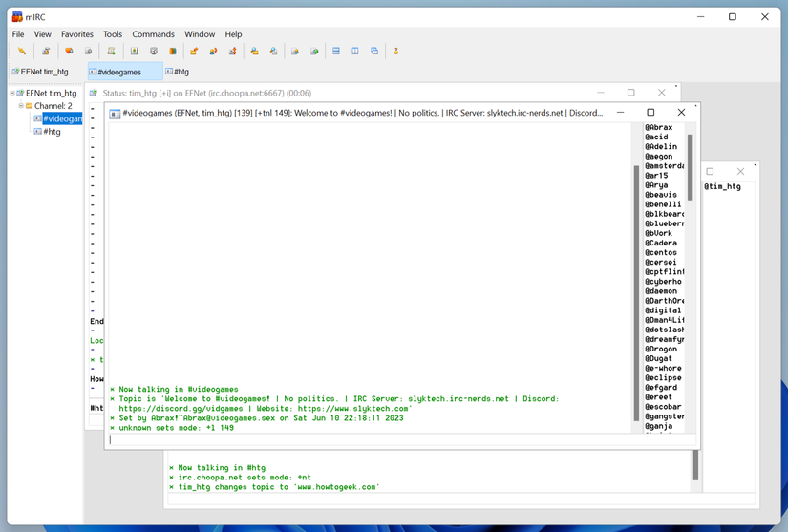Image resolution: width=788 pixels, height=532 pixels.
Task: Select nickname @beavis in the user list
Action: point(661,195)
